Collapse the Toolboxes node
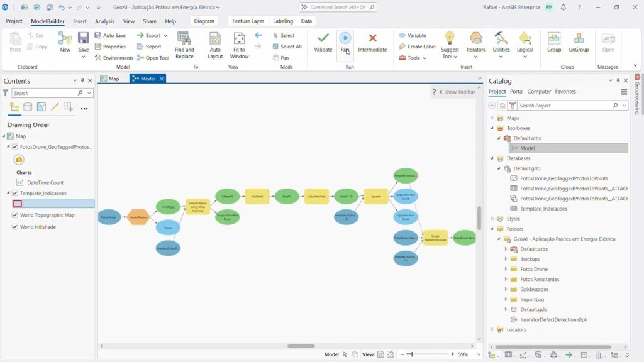 [x=492, y=128]
